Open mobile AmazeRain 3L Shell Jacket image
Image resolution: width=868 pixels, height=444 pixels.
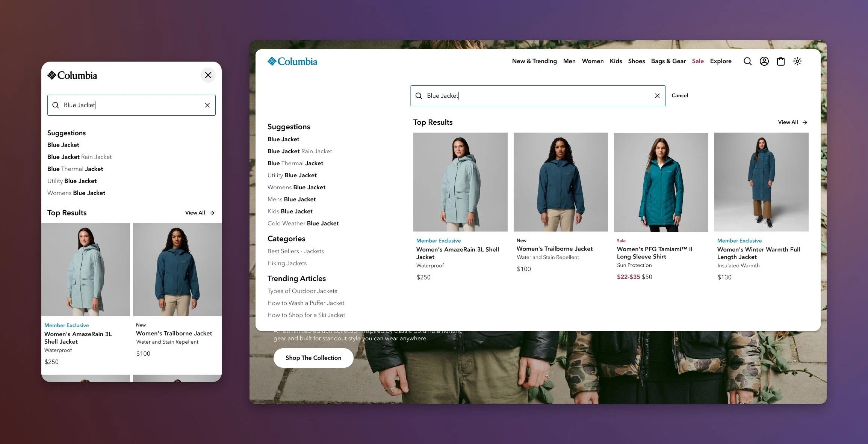tap(86, 270)
